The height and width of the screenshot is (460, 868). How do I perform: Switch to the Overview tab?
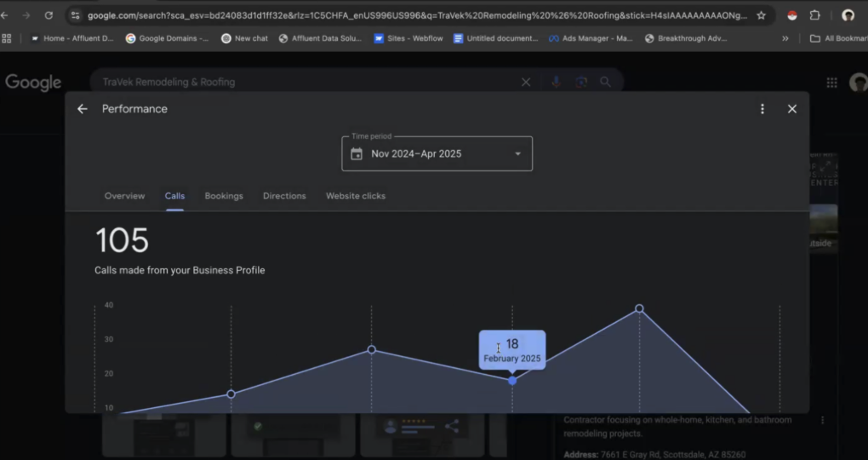point(124,196)
